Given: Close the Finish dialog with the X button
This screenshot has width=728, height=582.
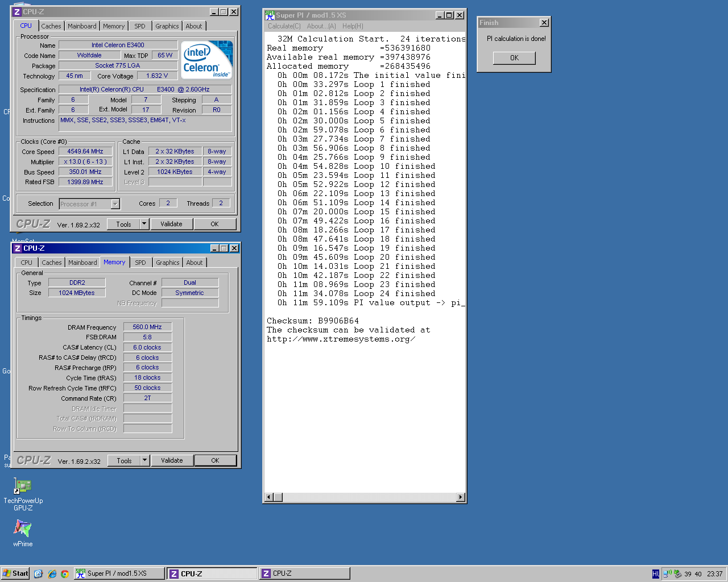Looking at the screenshot, I should click(544, 23).
